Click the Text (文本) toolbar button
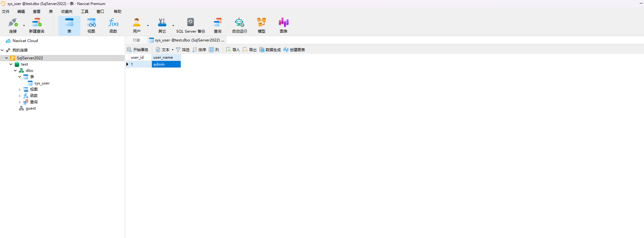The height and width of the screenshot is (238, 644). tap(162, 50)
